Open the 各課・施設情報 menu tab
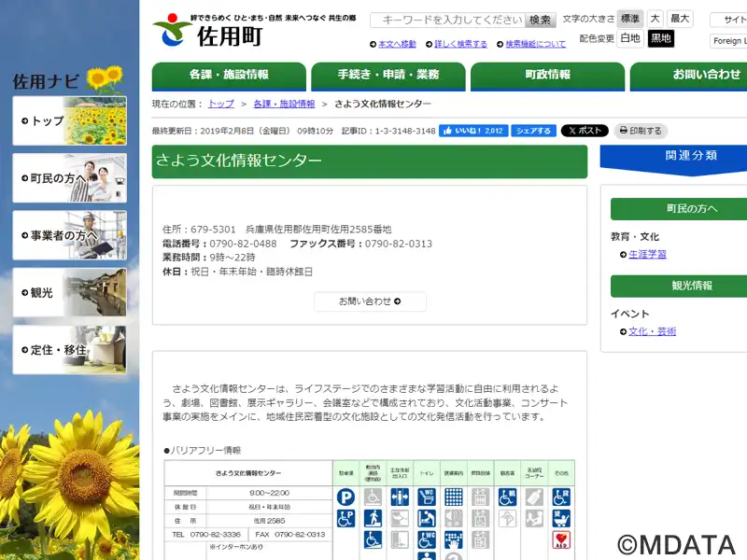Viewport: 747px width, 560px height. point(229,75)
